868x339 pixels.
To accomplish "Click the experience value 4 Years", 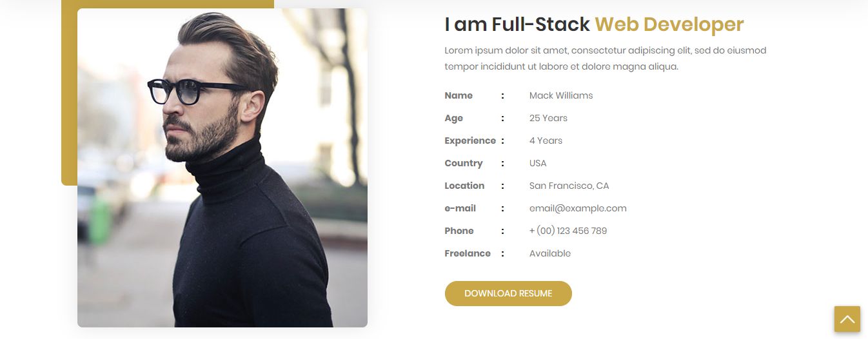I will click(x=546, y=140).
